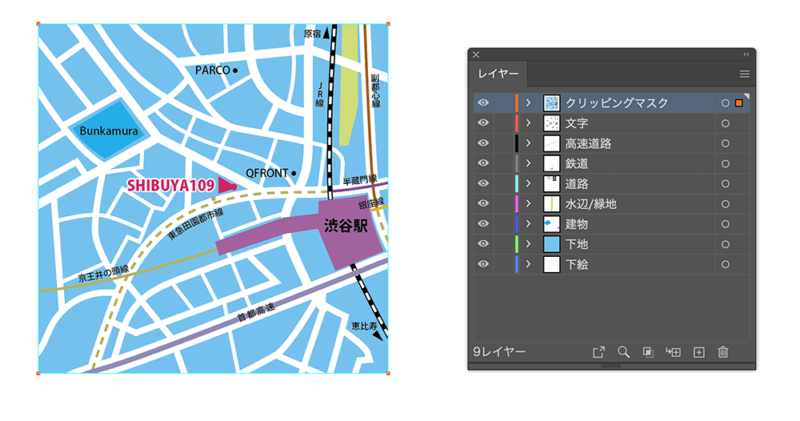The width and height of the screenshot is (800, 421).
Task: Select the 文字 layer name
Action: [x=577, y=123]
